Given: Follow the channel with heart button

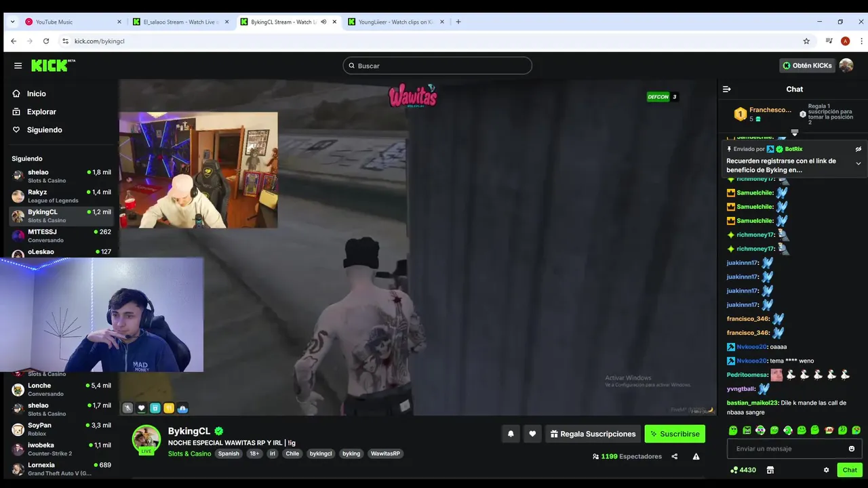Looking at the screenshot, I should (x=532, y=434).
